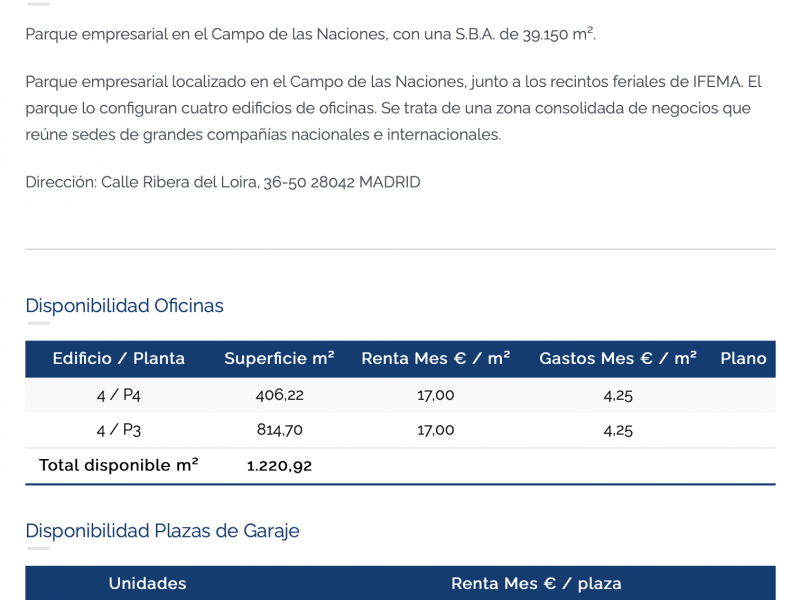Click the Dirección Calle Ribera del Loira text

[223, 182]
